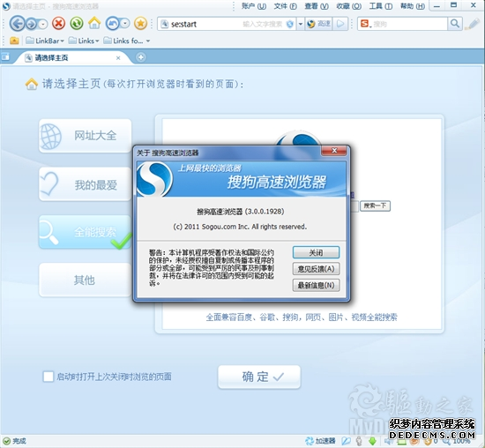Click the gray figure icon in status bar
The image size is (485, 448).
pyautogui.click(x=359, y=441)
